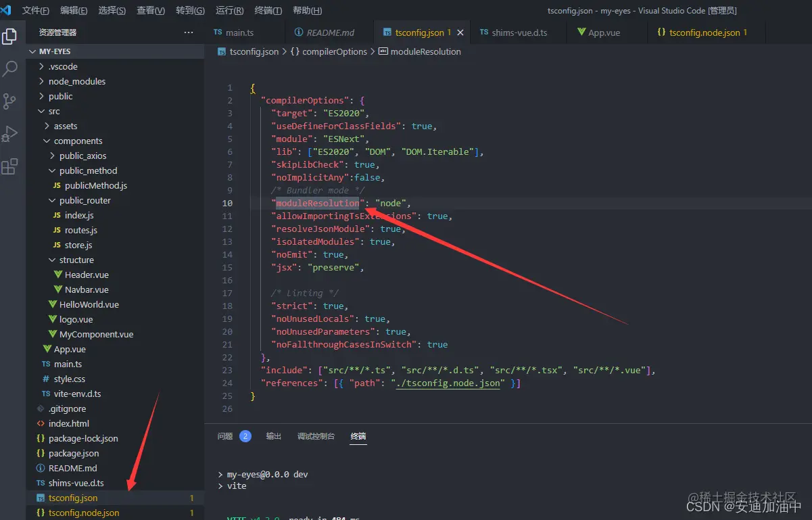Expand the public_axios folder
The width and height of the screenshot is (812, 520).
pos(115,156)
